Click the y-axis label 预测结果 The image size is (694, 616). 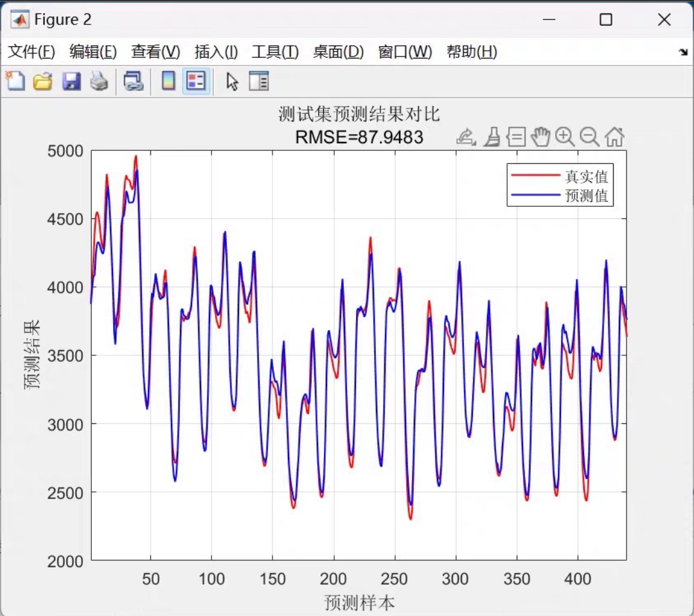32,355
